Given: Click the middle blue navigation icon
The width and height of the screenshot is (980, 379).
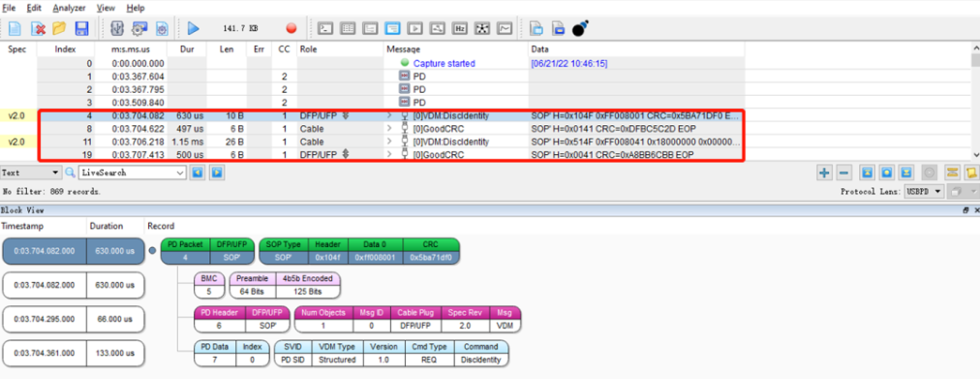Looking at the screenshot, I should click(886, 173).
